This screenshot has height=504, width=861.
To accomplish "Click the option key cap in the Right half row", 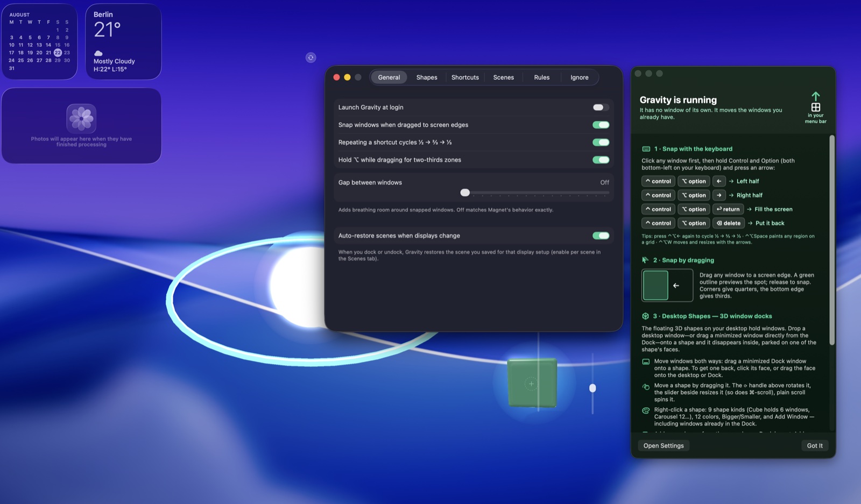I will tap(694, 195).
